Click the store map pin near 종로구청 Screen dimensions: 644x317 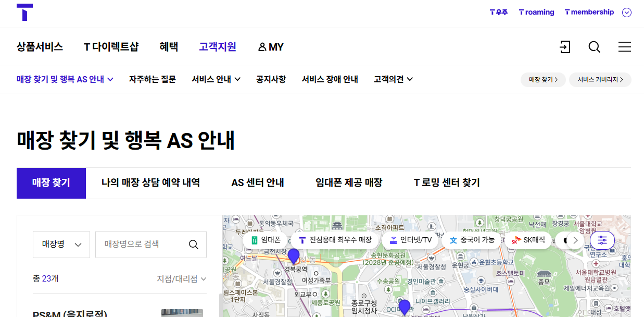pyautogui.click(x=405, y=307)
